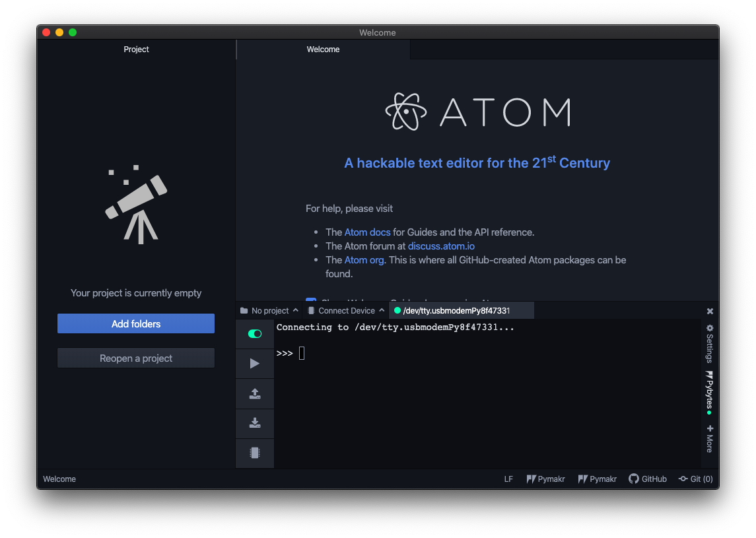The height and width of the screenshot is (538, 756).
Task: Upload project files to the device
Action: [255, 393]
